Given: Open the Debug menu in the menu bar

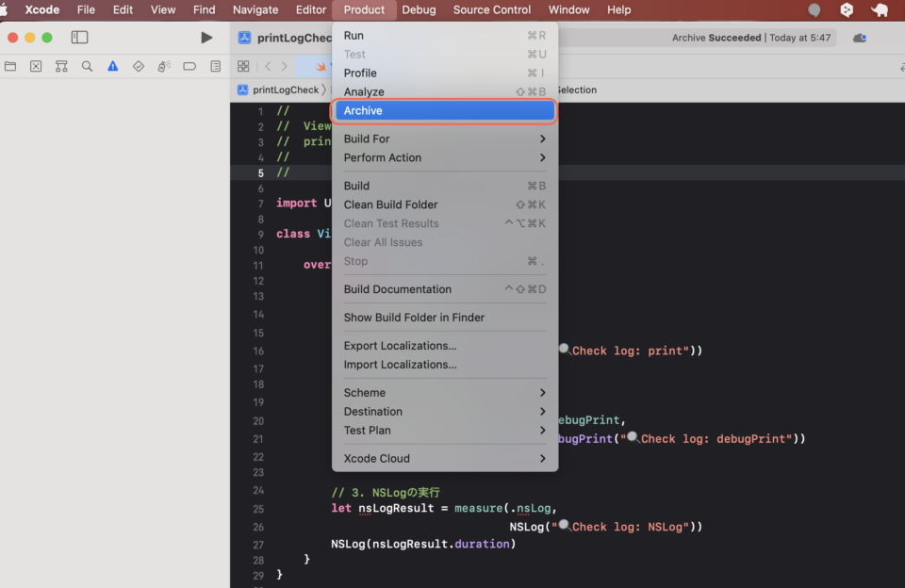Looking at the screenshot, I should (419, 10).
